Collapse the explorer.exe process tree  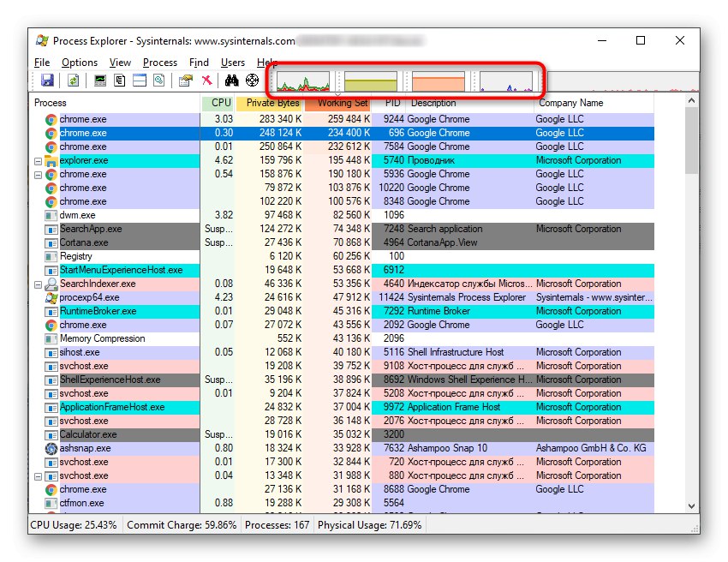coord(38,160)
